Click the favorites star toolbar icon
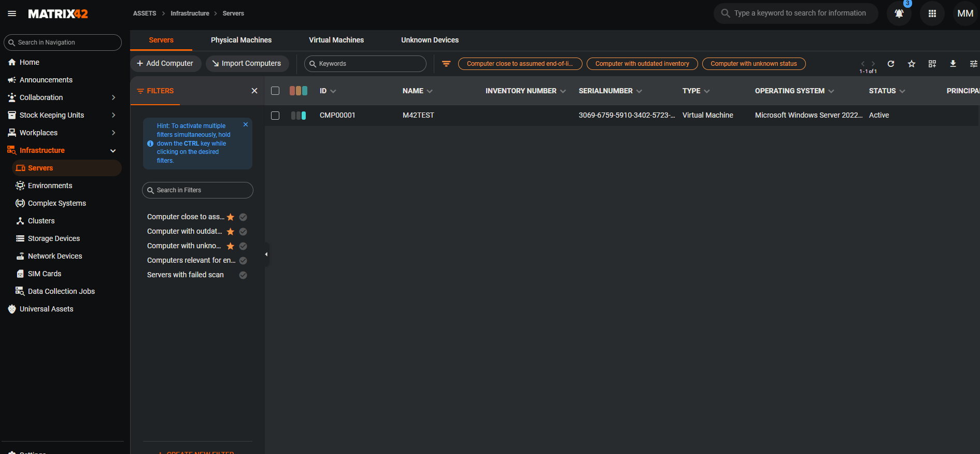This screenshot has height=454, width=980. pyautogui.click(x=912, y=64)
